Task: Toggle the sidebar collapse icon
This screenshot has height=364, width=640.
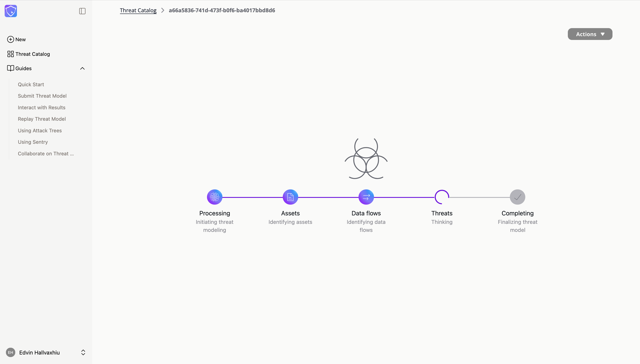Action: (x=82, y=11)
